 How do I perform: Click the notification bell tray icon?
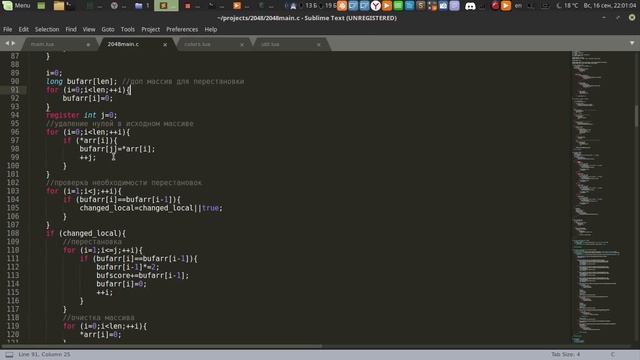(x=293, y=6)
